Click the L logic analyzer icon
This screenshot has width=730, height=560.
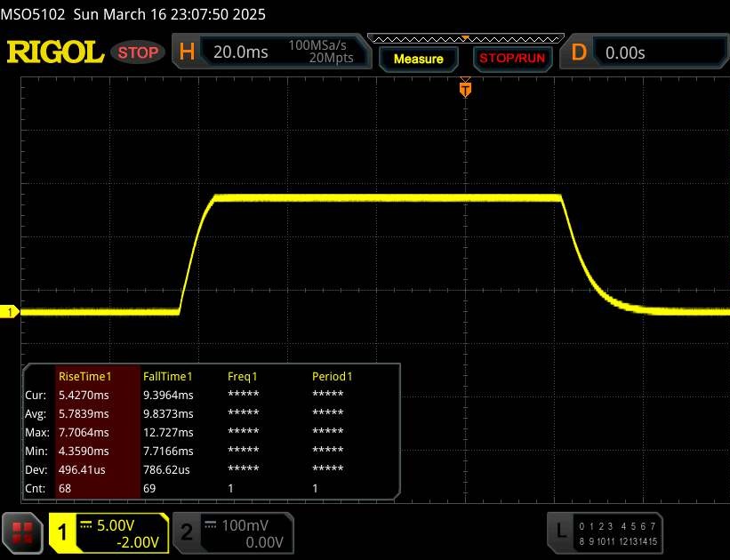560,532
